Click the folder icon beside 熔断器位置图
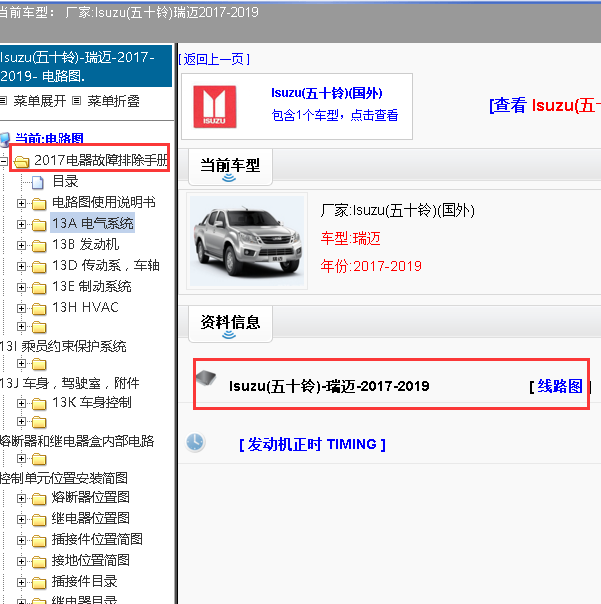 (x=39, y=498)
